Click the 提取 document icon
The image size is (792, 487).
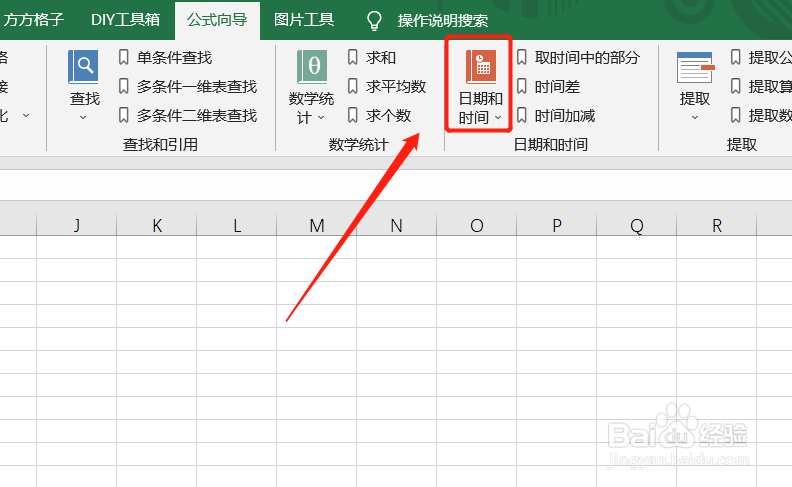click(x=696, y=68)
